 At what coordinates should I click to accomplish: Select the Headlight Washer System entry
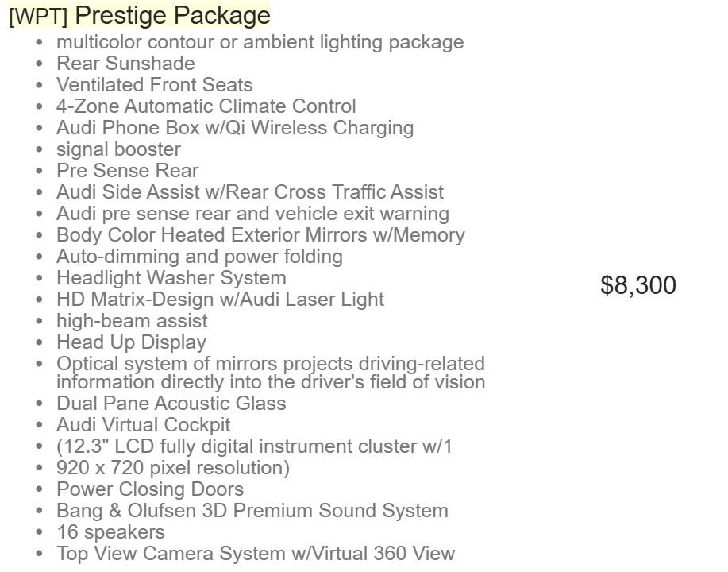(x=171, y=278)
